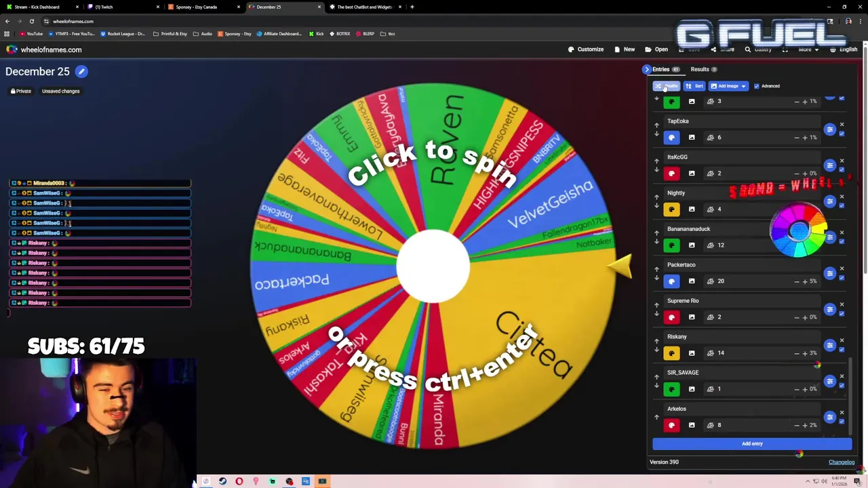Open image picker for TapEoka entry

(692, 137)
